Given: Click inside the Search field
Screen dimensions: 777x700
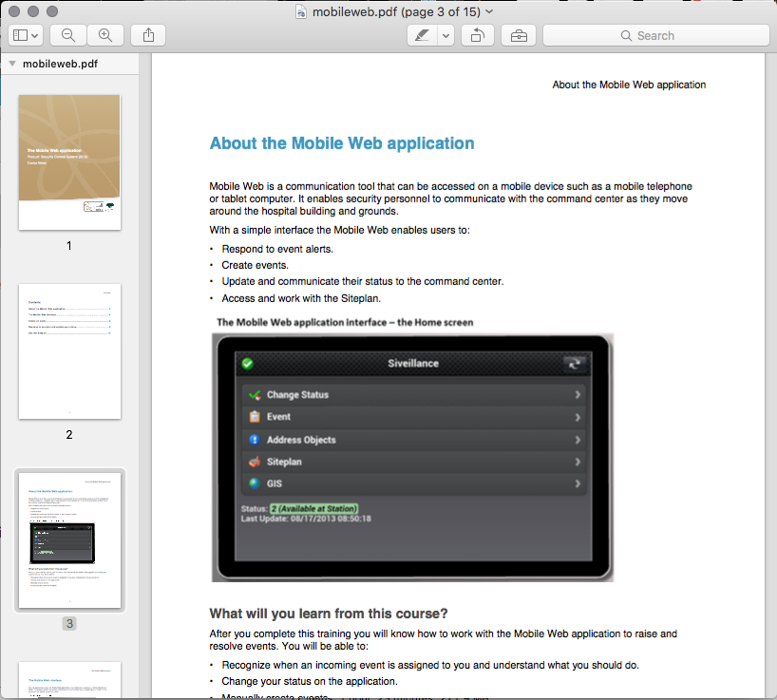Looking at the screenshot, I should coord(655,35).
